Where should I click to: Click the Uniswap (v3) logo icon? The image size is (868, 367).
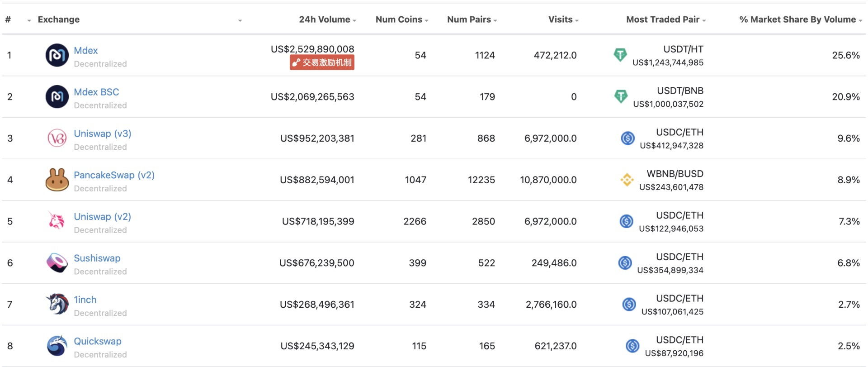click(x=57, y=138)
